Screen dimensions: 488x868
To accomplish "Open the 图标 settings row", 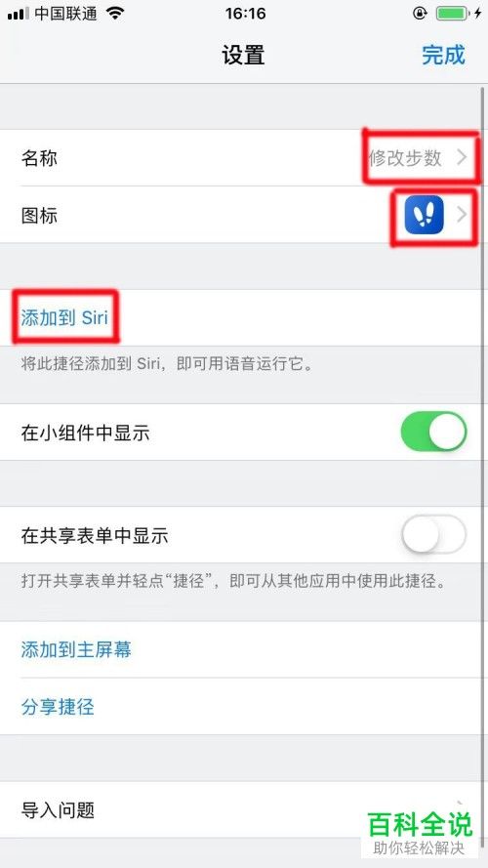I will coord(244,215).
